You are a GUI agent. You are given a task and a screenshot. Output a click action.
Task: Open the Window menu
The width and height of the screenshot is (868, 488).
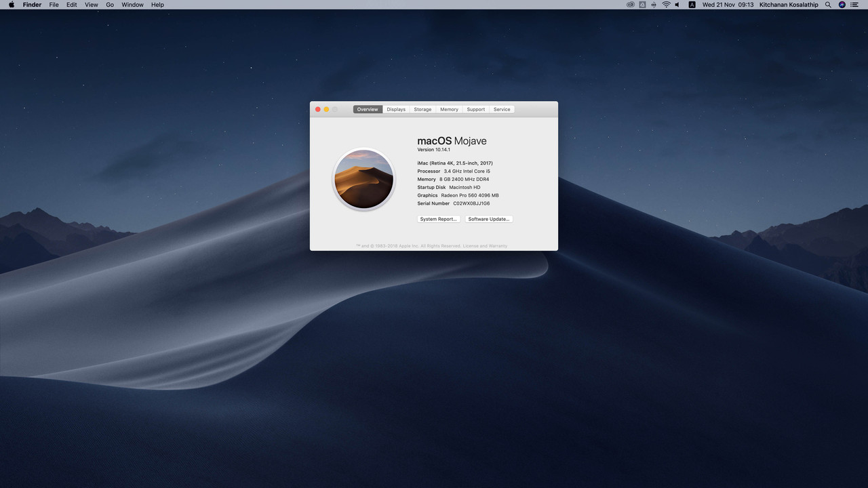pyautogui.click(x=132, y=5)
